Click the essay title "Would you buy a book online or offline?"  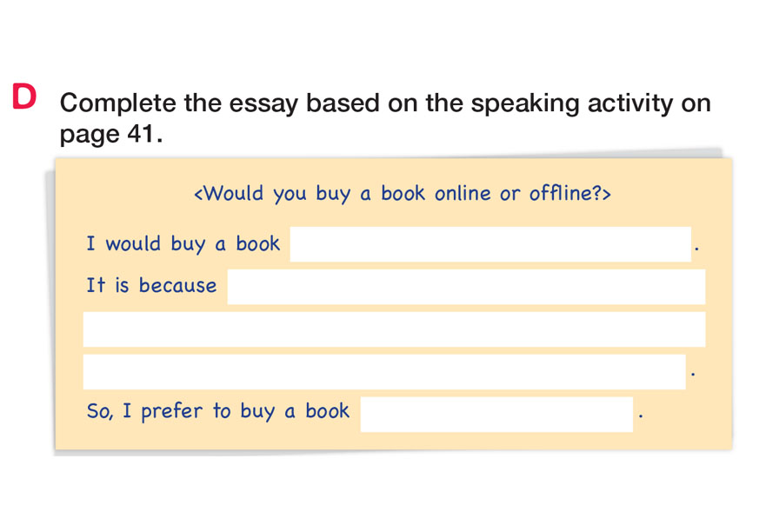(x=402, y=193)
